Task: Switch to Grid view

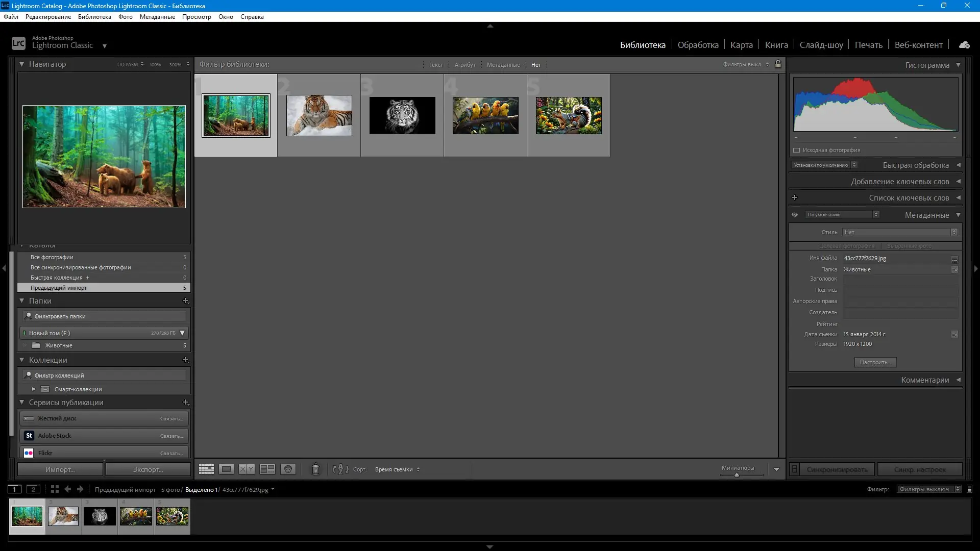Action: (206, 469)
